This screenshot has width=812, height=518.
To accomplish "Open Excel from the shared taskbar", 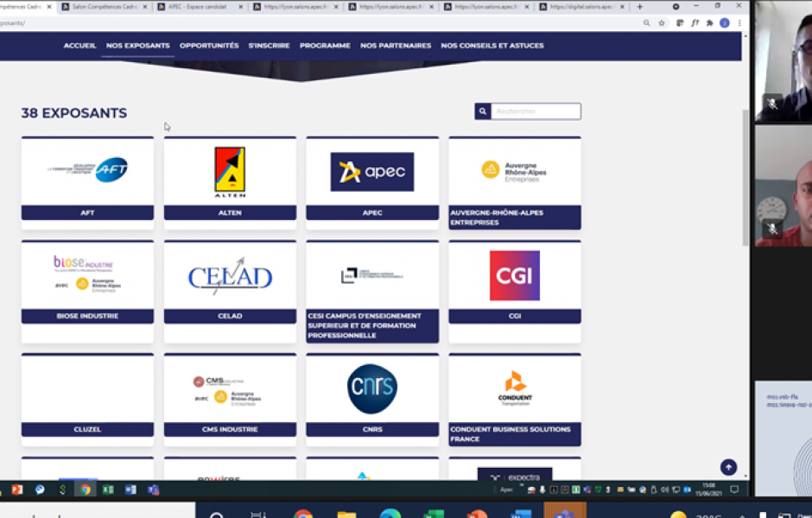I will click(108, 490).
